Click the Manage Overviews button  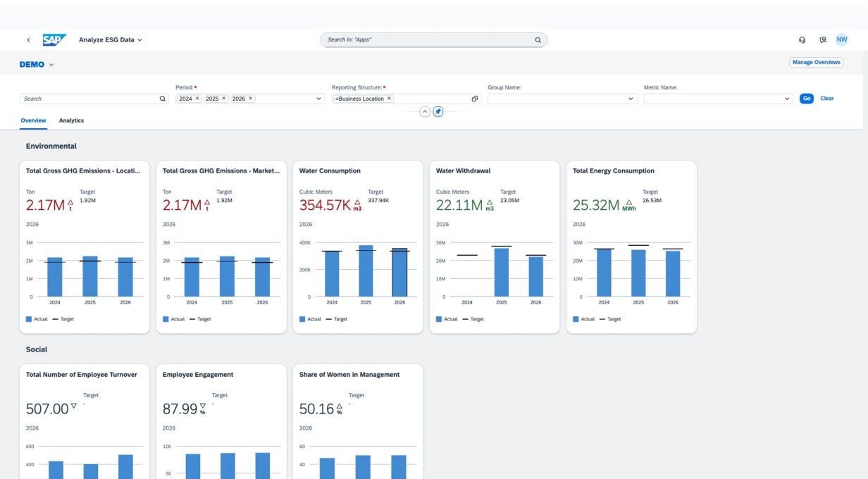point(816,62)
